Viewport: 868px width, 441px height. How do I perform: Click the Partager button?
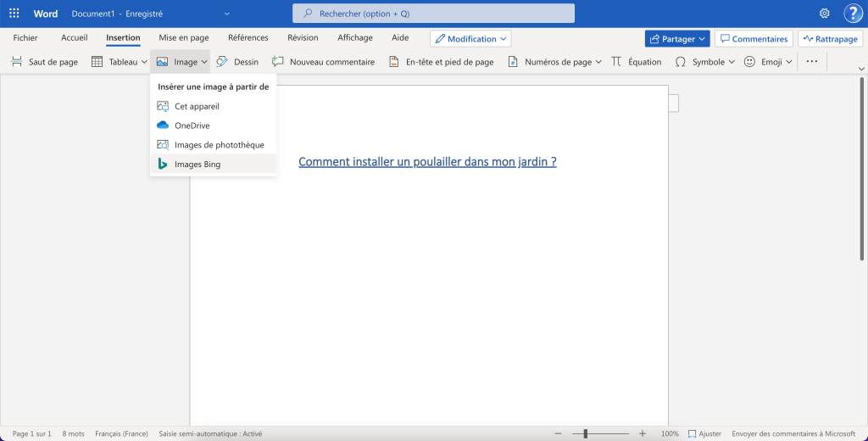tap(676, 39)
